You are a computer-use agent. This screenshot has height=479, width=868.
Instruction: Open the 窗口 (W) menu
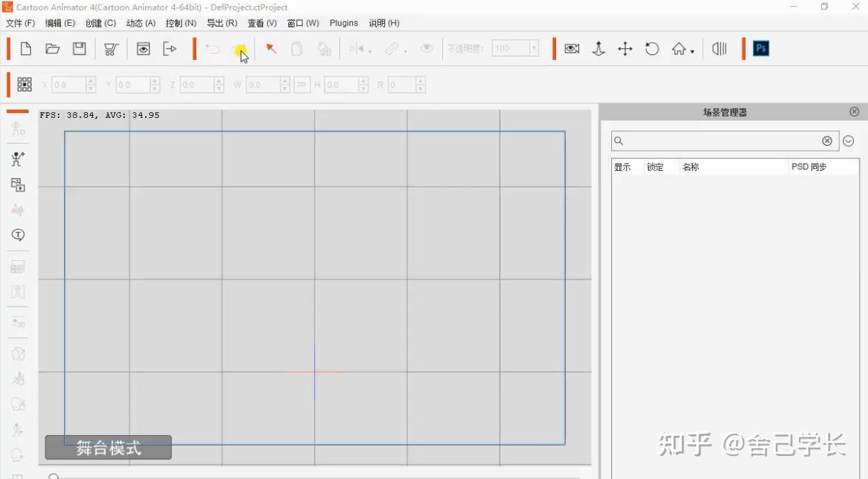click(x=303, y=23)
